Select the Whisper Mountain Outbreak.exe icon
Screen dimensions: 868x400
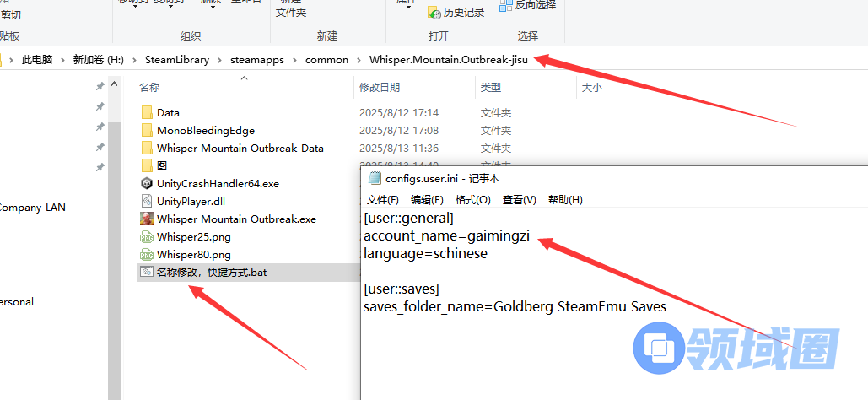[147, 219]
